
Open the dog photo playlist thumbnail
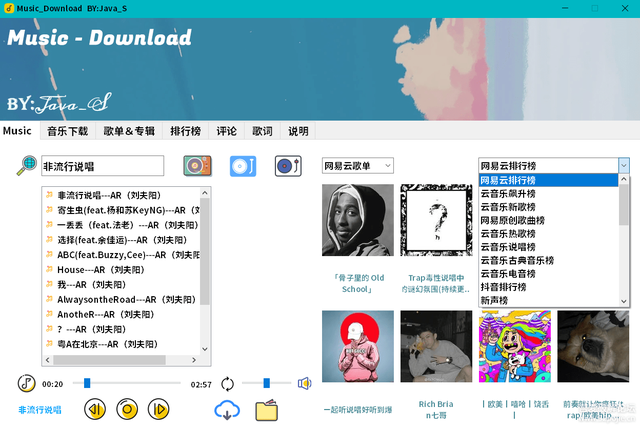[x=593, y=346]
